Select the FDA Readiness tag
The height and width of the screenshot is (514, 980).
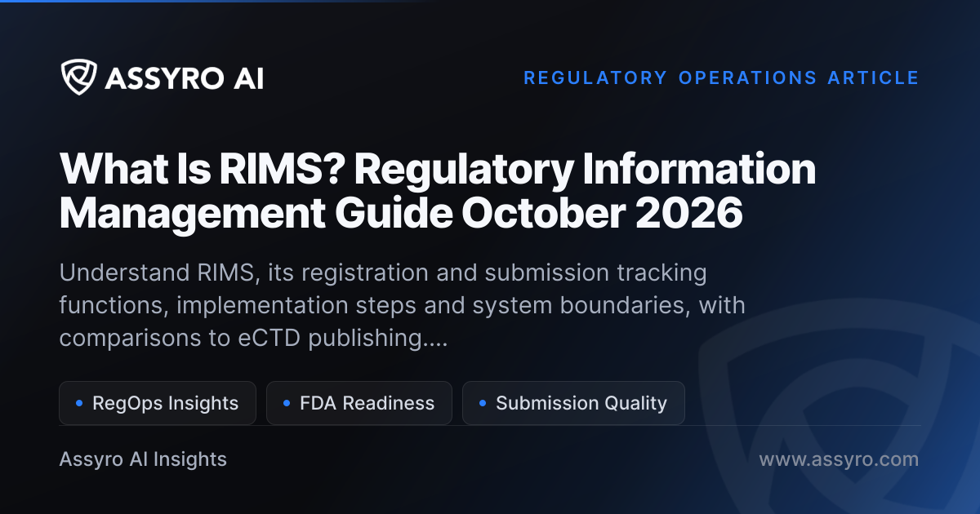[x=359, y=403]
